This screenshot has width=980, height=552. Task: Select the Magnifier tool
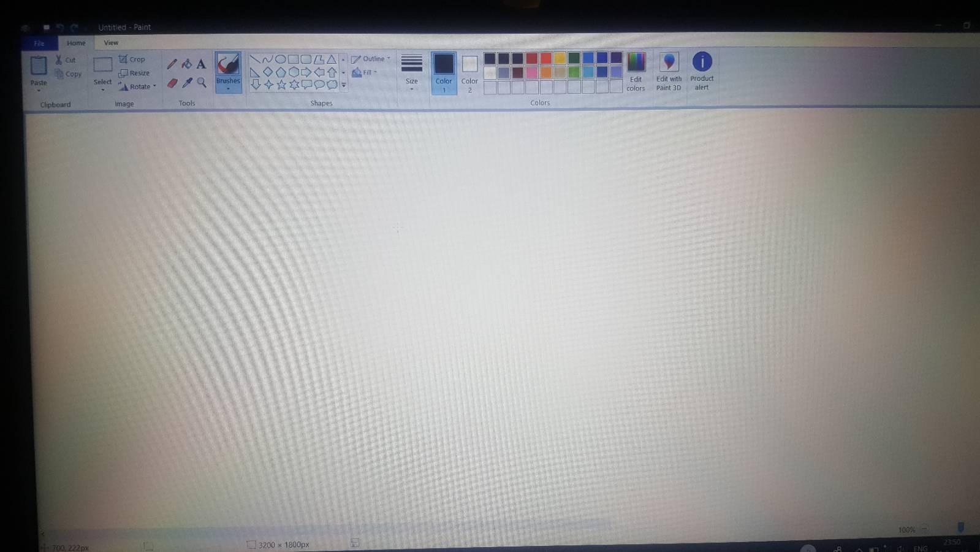[201, 83]
